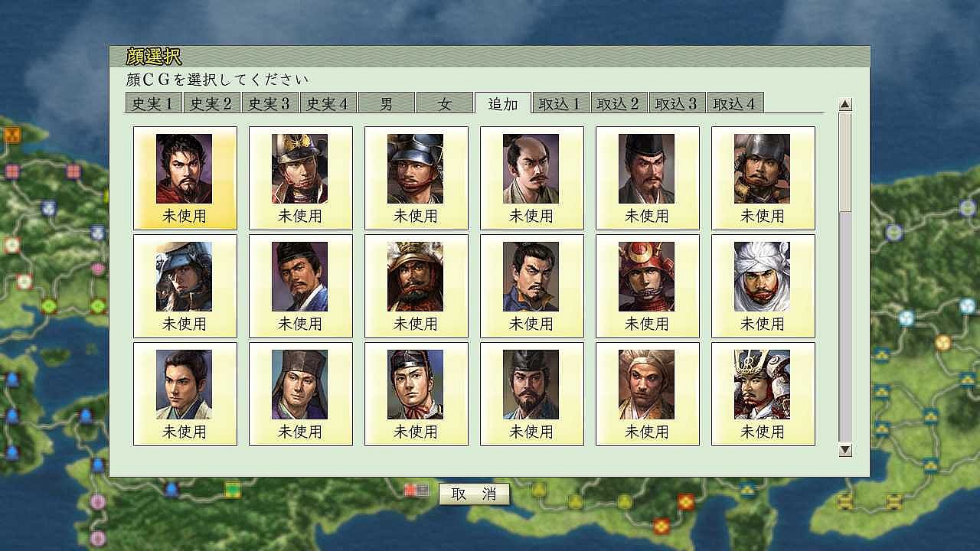Open the 女 tab
This screenshot has width=980, height=551.
click(445, 103)
